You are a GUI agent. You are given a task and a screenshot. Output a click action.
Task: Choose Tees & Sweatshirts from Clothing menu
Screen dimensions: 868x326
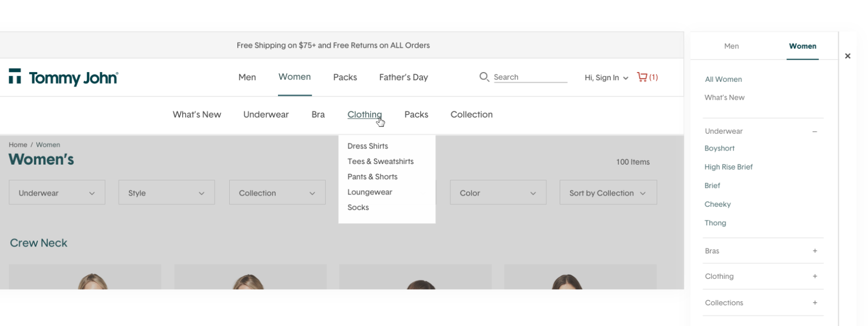380,161
